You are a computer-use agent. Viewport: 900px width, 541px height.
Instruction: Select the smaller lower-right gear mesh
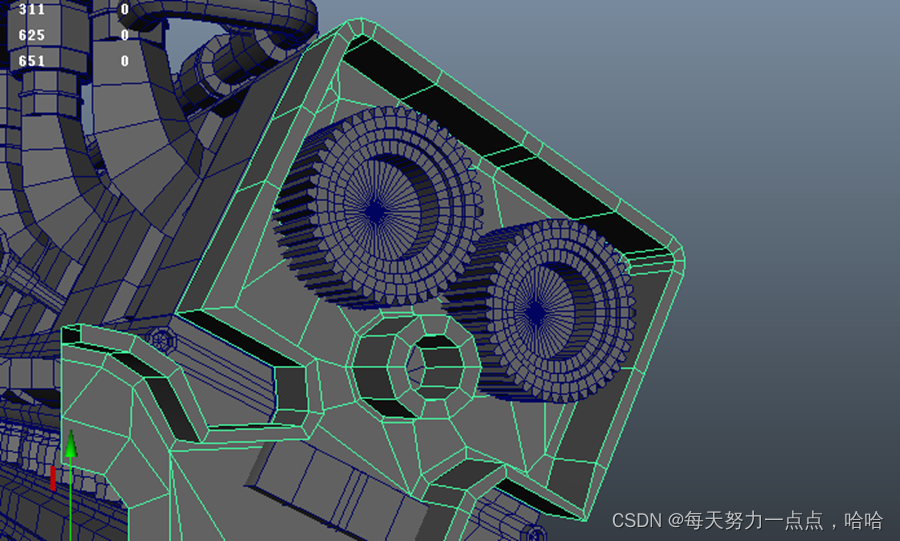point(538,311)
